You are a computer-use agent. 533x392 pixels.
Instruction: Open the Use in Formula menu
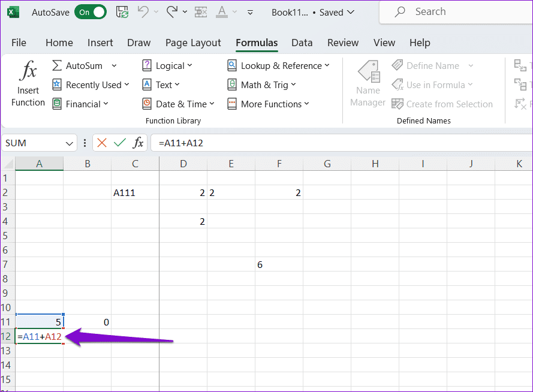432,85
